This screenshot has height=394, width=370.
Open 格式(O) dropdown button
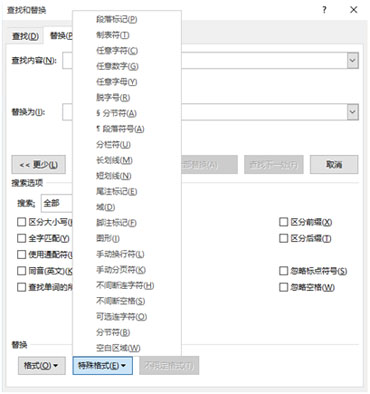click(x=41, y=366)
